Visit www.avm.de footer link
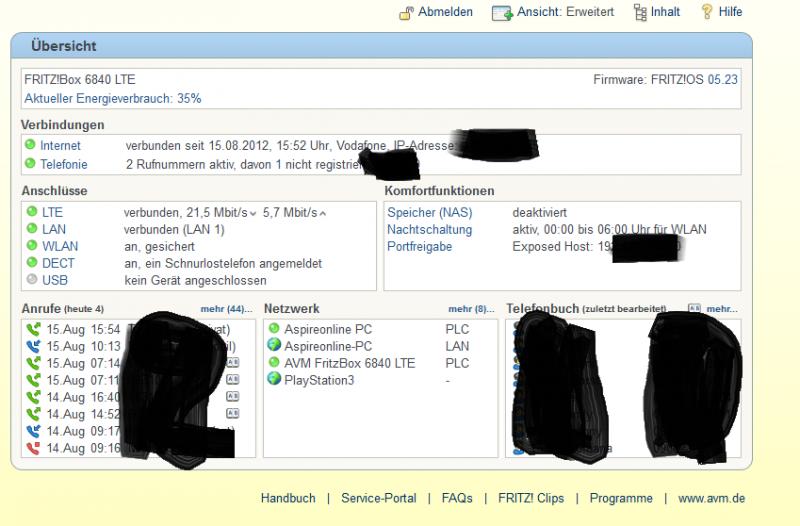This screenshot has height=526, width=800. click(711, 498)
